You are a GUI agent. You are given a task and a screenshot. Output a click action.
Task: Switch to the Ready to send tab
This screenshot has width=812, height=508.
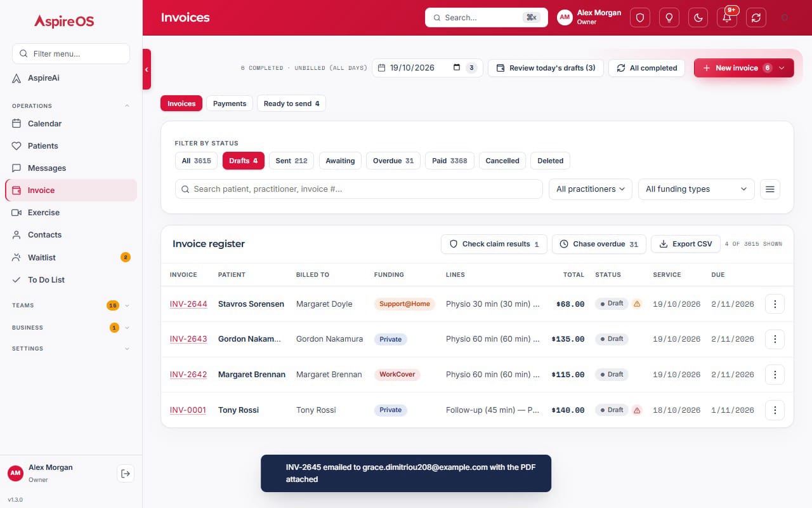point(291,104)
